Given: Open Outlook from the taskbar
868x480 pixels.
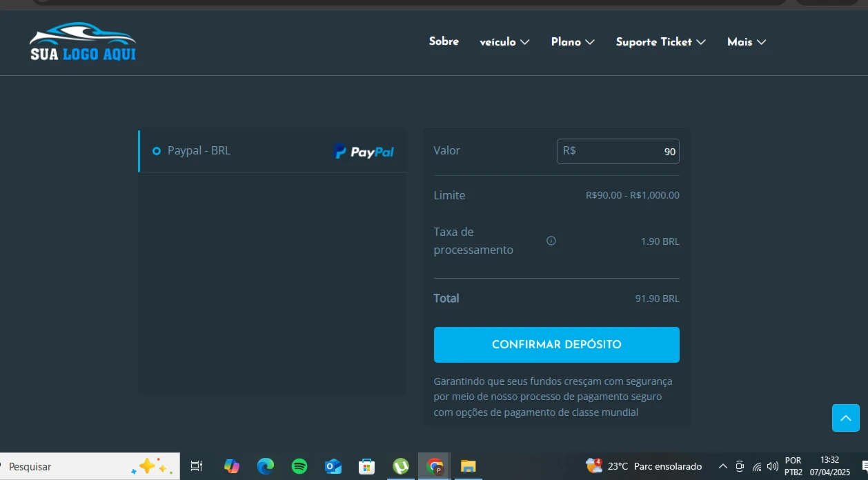Looking at the screenshot, I should (x=333, y=466).
